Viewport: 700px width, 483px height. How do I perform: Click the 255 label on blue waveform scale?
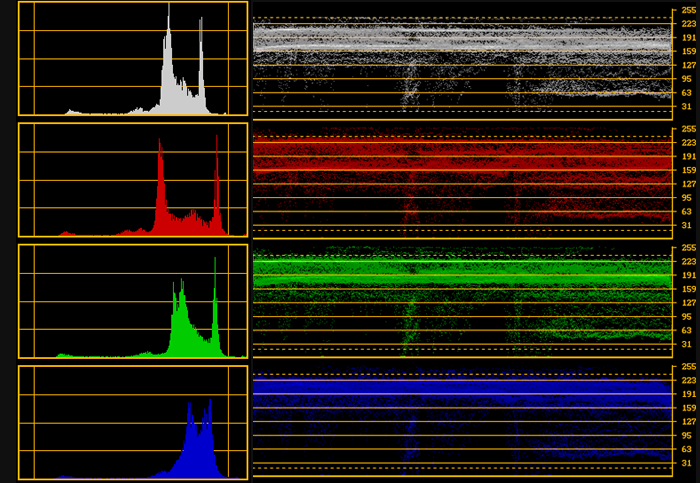click(x=689, y=367)
